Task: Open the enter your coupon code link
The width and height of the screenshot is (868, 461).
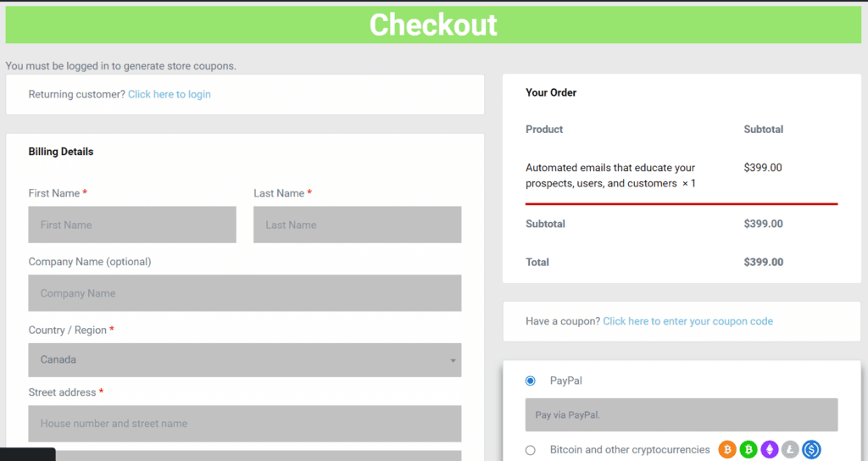Action: [687, 321]
